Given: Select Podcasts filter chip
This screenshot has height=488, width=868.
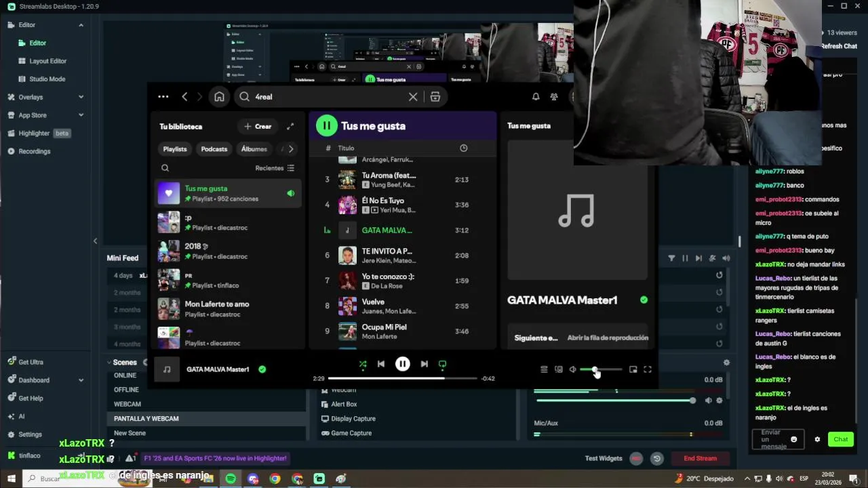Looking at the screenshot, I should [x=214, y=149].
